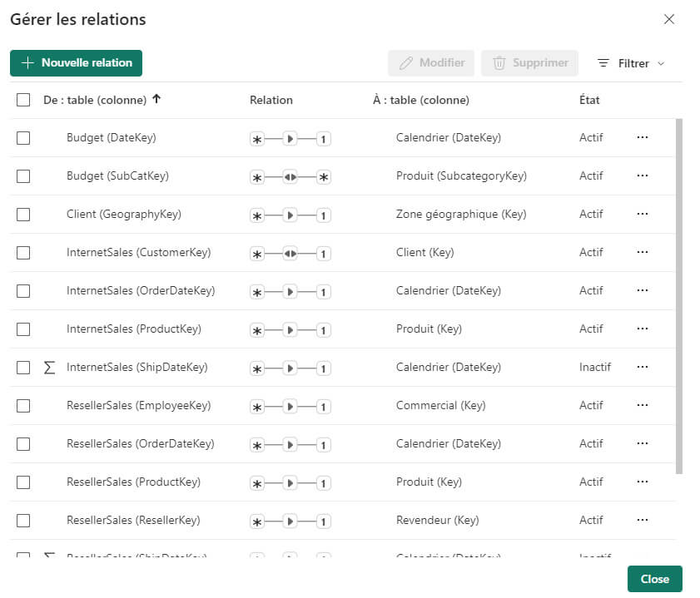This screenshot has height=598, width=700.
Task: Open the ellipsis menu for ResellerSales (ResellerKey)
Action: pos(643,519)
